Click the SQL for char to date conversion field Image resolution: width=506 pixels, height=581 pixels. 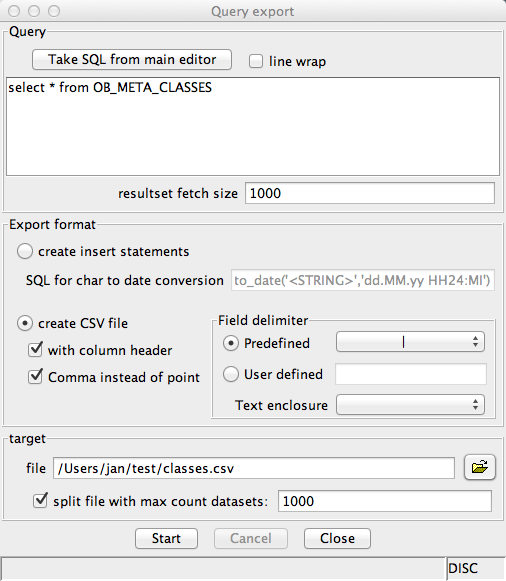click(x=363, y=280)
